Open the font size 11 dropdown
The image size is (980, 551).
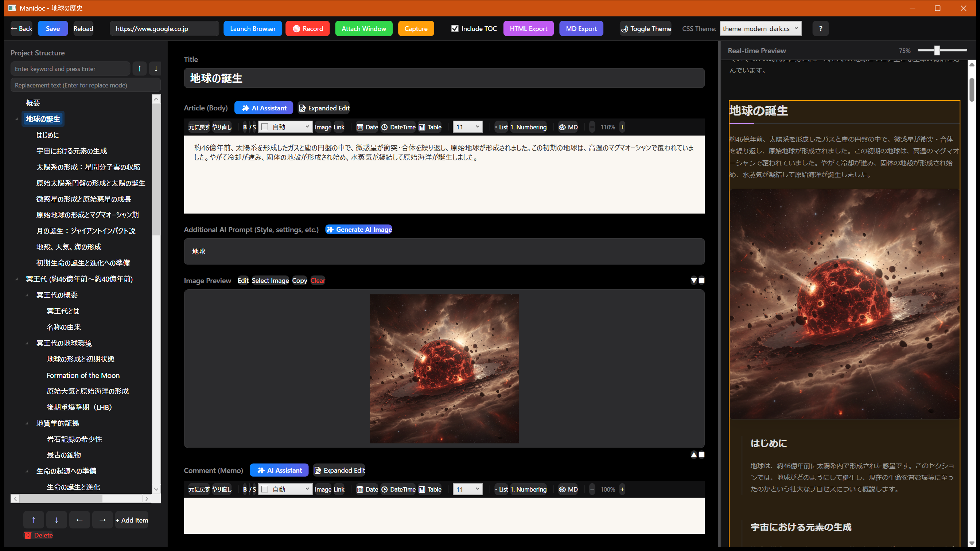(x=467, y=126)
